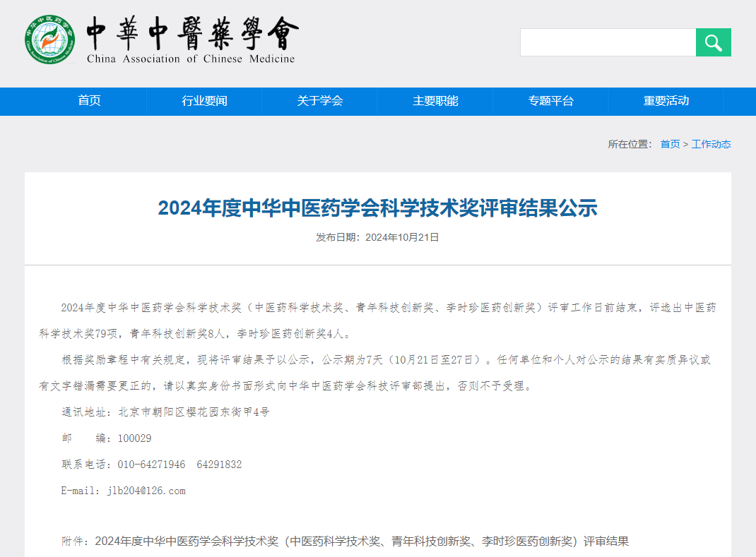Select 主要职能 in the navigation bar
756x557 pixels.
click(x=435, y=101)
